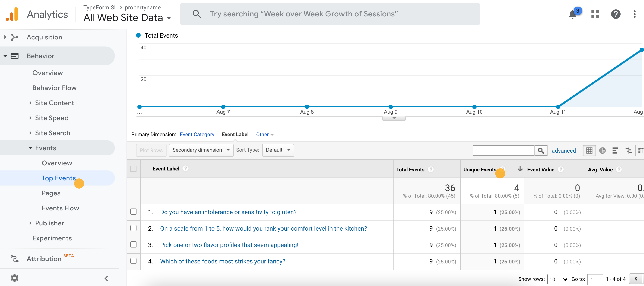
Task: Switch to Data table view
Action: (x=589, y=150)
